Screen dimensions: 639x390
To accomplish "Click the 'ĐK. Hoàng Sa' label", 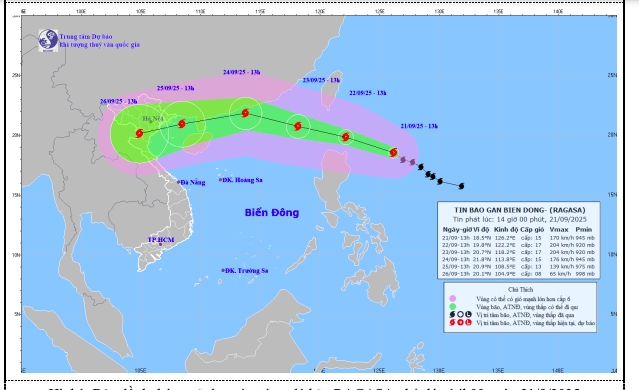I will click(x=242, y=180).
